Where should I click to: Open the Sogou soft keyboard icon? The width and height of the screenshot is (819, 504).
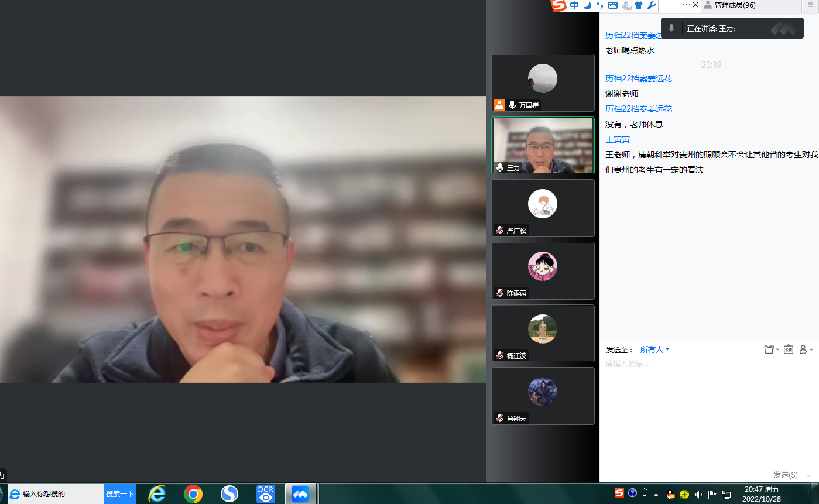tap(613, 5)
